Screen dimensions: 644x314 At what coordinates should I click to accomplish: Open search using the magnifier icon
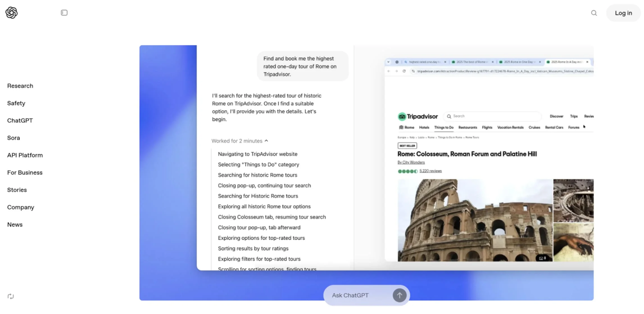pyautogui.click(x=594, y=13)
